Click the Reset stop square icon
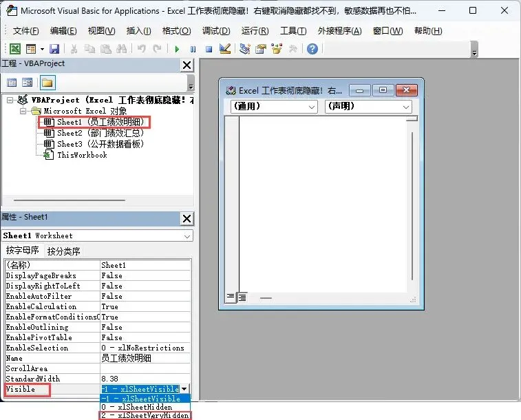This screenshot has width=521, height=420. tap(209, 49)
